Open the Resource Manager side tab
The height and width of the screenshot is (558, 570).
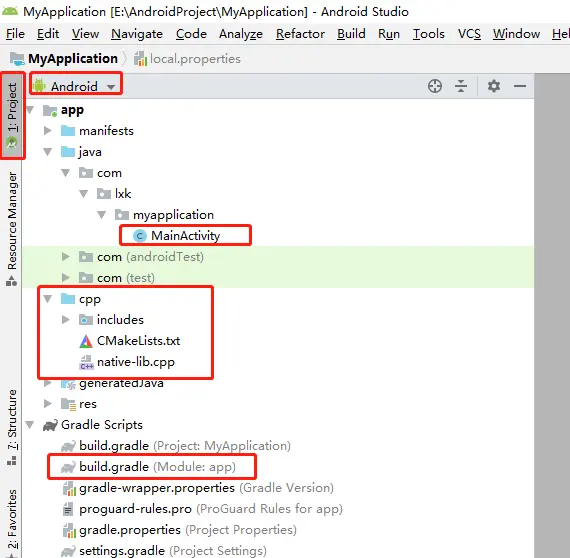click(12, 229)
